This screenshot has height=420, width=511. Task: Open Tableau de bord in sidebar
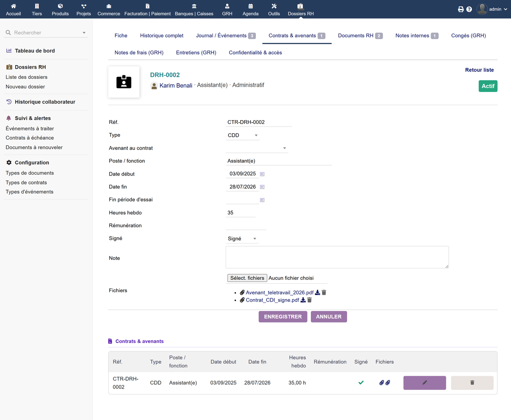[x=35, y=51]
